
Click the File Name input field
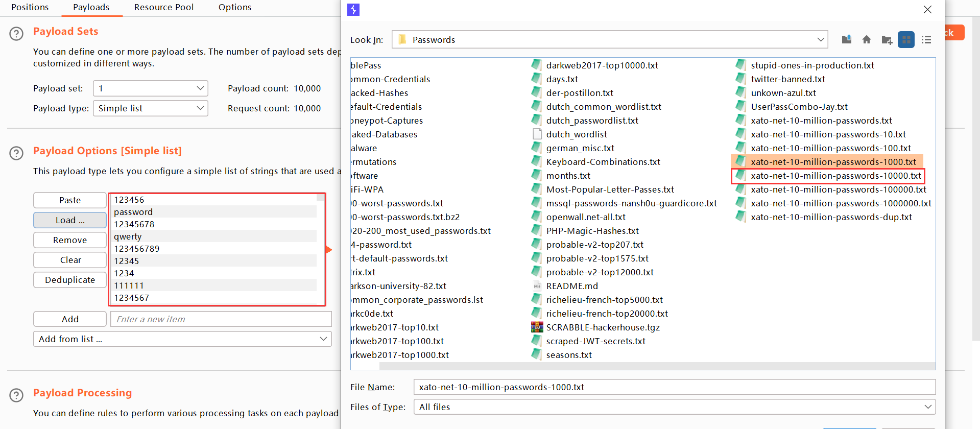pyautogui.click(x=675, y=387)
